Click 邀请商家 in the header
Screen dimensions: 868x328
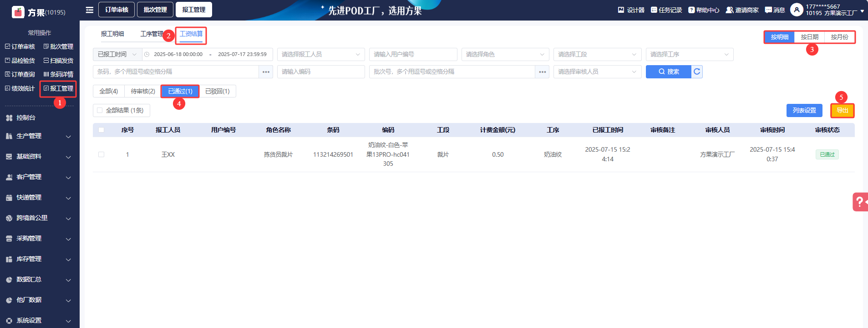click(742, 10)
